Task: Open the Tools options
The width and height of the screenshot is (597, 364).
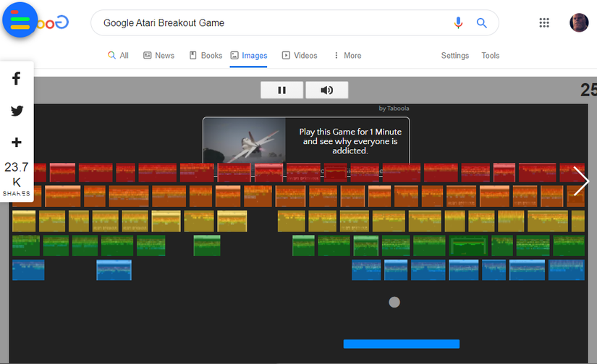Action: 491,56
